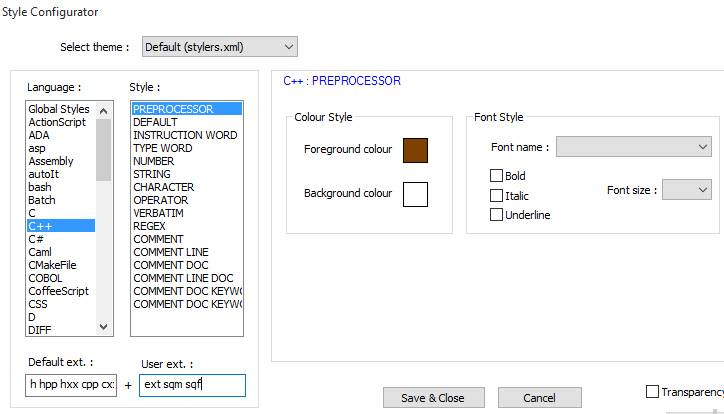Image resolution: width=724 pixels, height=414 pixels.
Task: Open the Select theme dropdown
Action: 219,47
